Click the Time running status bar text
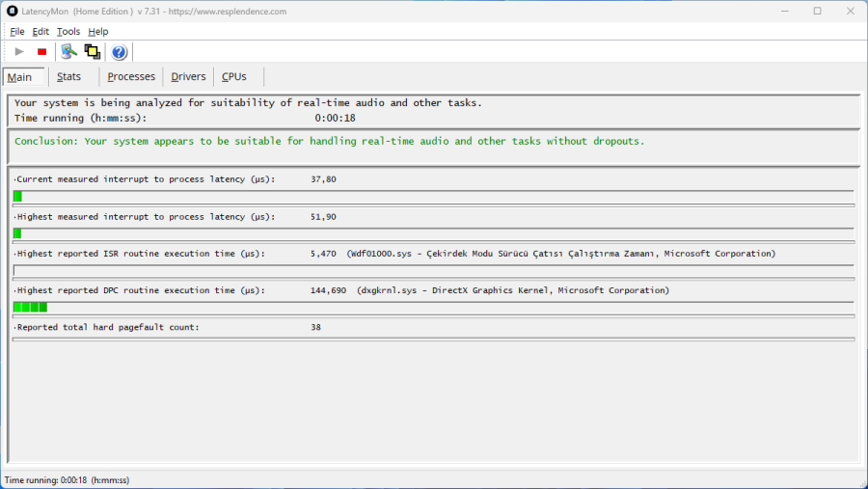The image size is (868, 489). pyautogui.click(x=67, y=480)
